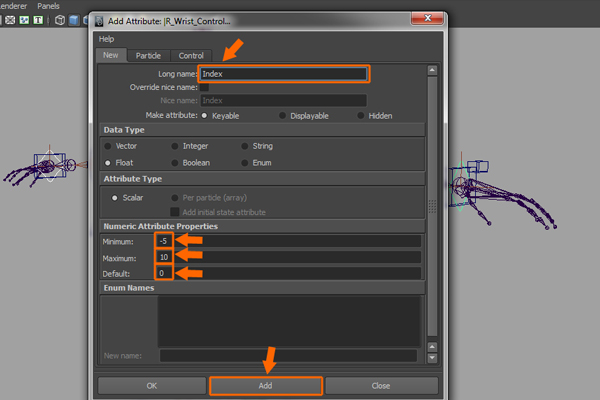Choose Enum data type

point(245,163)
